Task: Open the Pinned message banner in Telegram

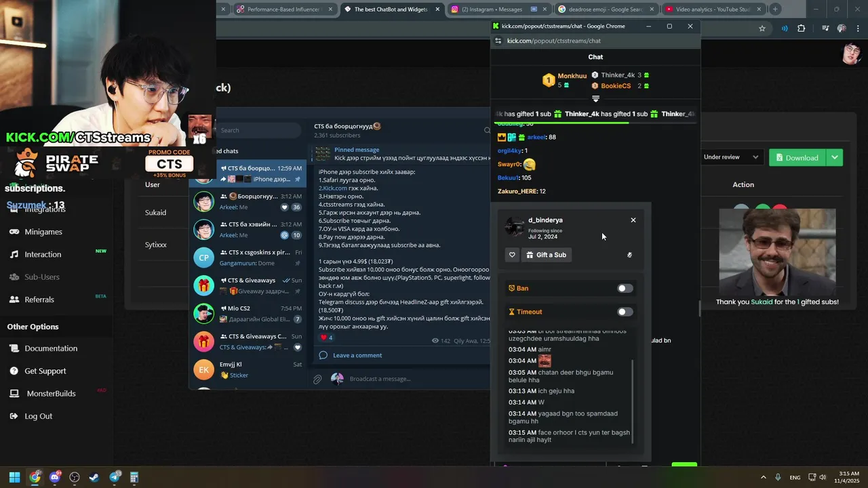Action: [x=401, y=154]
